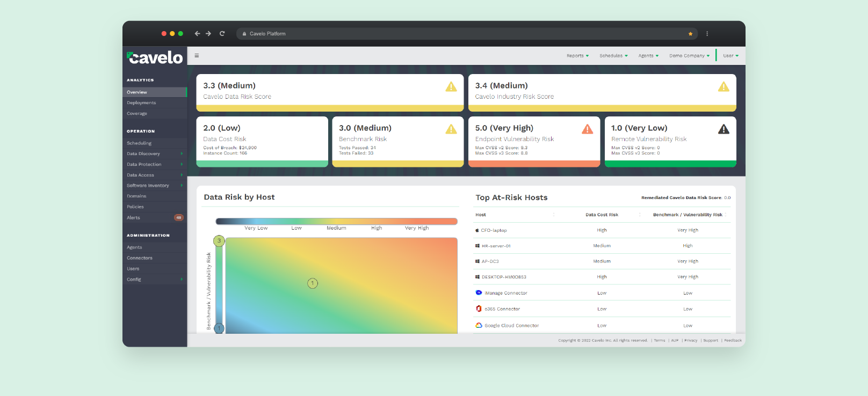The image size is (868, 396).
Task: Click the Cavelo logo
Action: [155, 57]
